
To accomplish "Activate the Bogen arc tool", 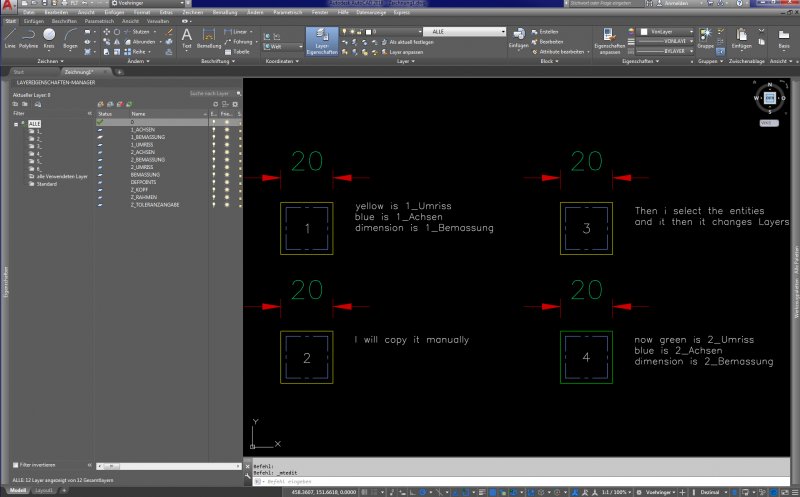I will (x=69, y=38).
